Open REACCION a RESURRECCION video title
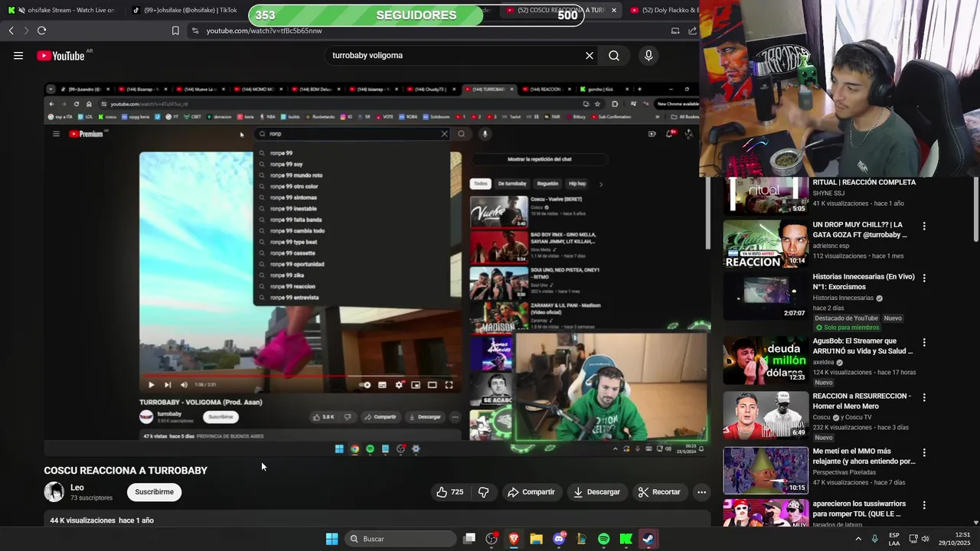 pos(862,401)
